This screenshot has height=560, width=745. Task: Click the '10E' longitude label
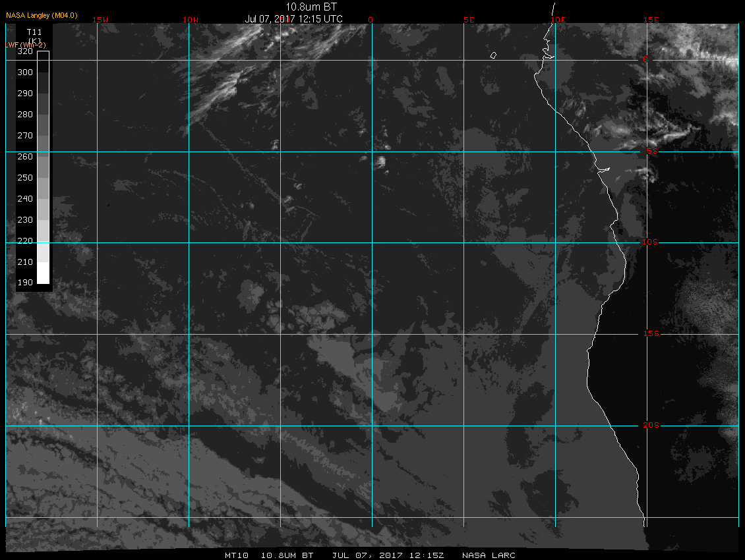[x=558, y=20]
